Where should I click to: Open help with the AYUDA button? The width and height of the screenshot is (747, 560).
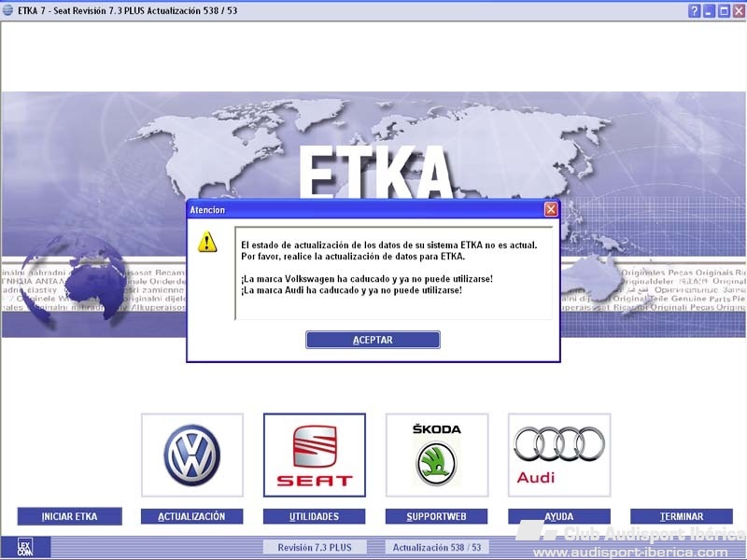(559, 517)
